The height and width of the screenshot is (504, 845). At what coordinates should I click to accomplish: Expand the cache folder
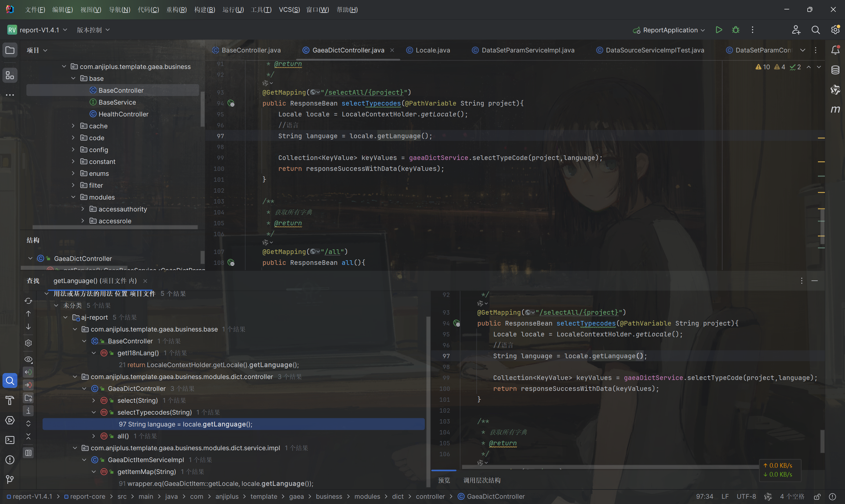(x=73, y=126)
